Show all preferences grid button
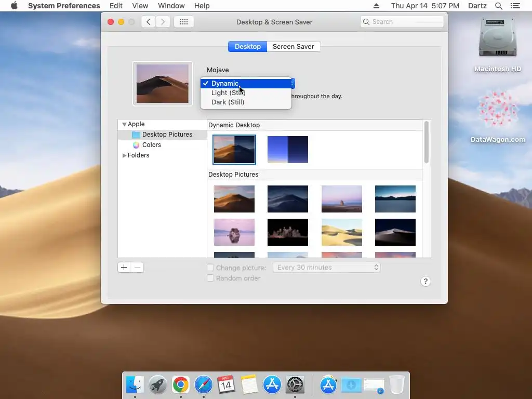The height and width of the screenshot is (399, 532). coord(183,22)
